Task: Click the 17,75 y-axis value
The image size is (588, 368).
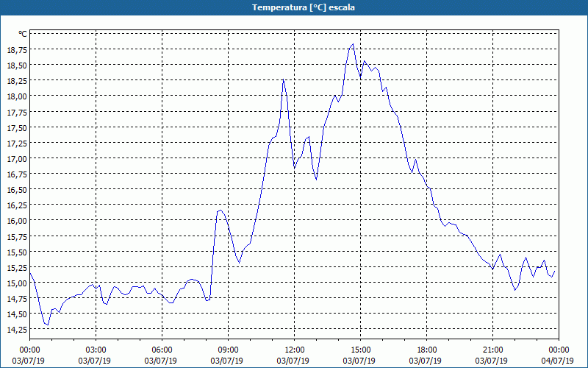Action: click(17, 112)
